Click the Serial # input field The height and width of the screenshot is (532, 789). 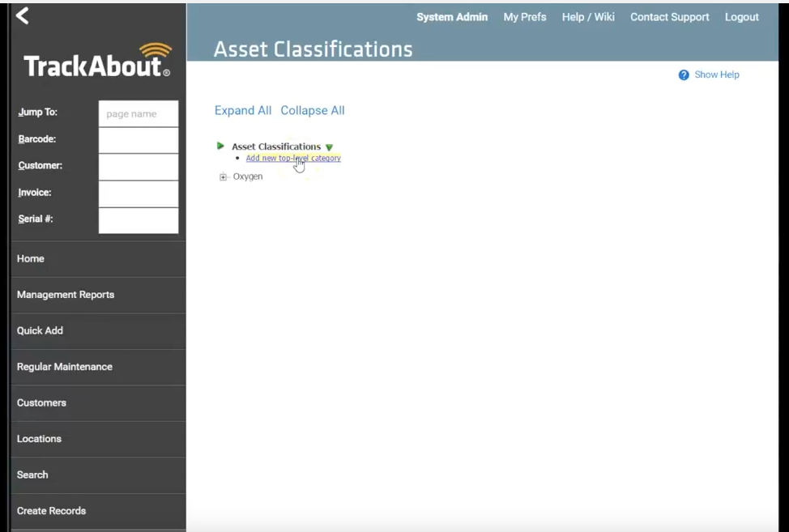click(139, 221)
